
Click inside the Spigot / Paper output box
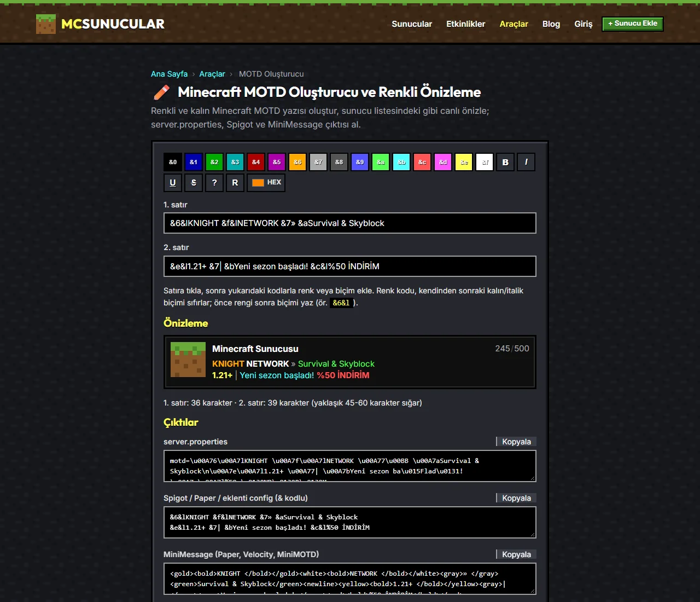[350, 523]
